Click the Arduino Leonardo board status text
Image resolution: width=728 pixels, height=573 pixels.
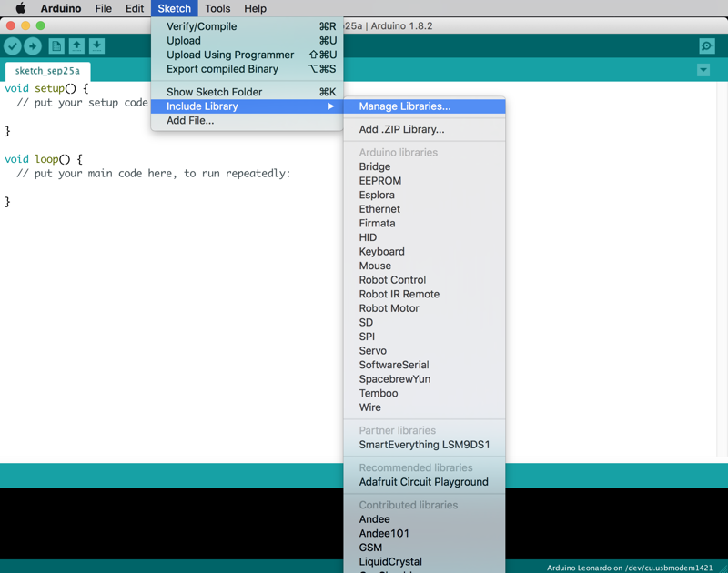(x=630, y=568)
